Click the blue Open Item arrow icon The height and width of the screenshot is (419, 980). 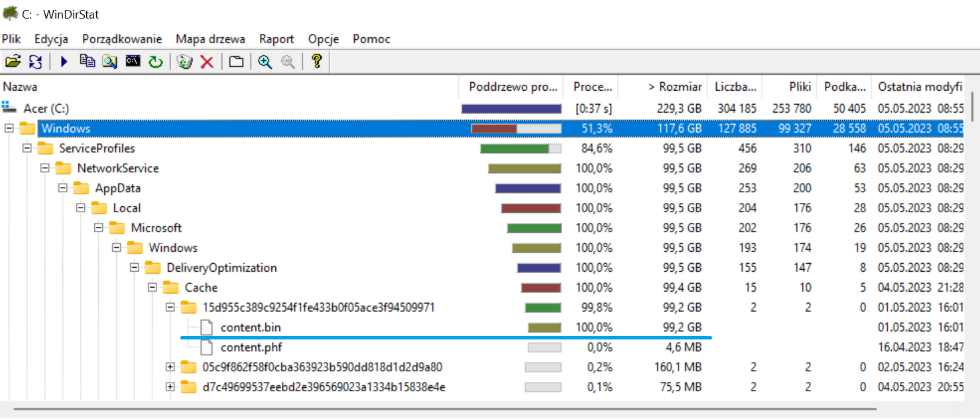[x=64, y=62]
